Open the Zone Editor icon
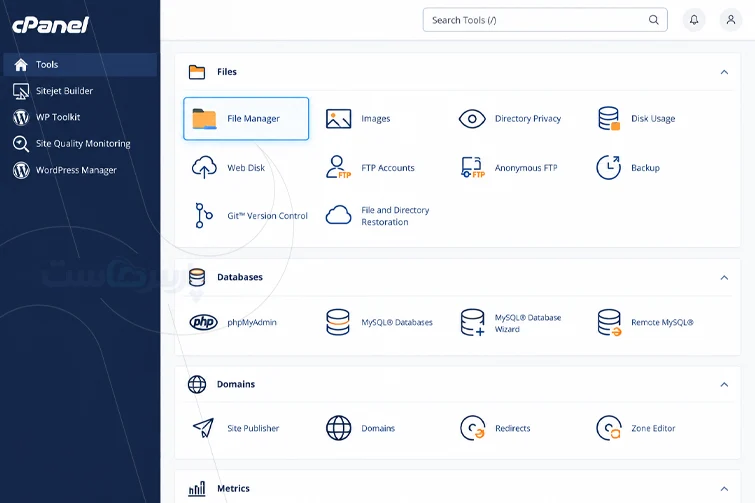Viewport: 755px width, 503px height. point(609,428)
